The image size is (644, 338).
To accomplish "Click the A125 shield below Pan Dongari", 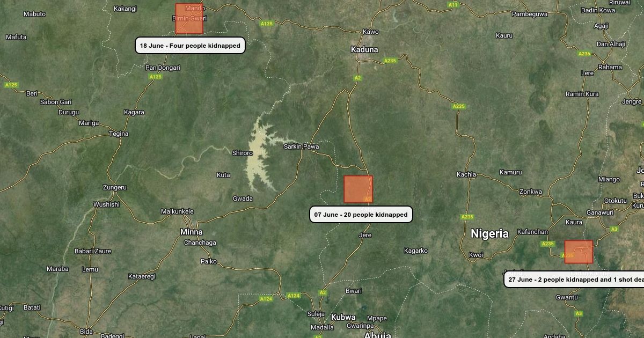I will [x=155, y=77].
